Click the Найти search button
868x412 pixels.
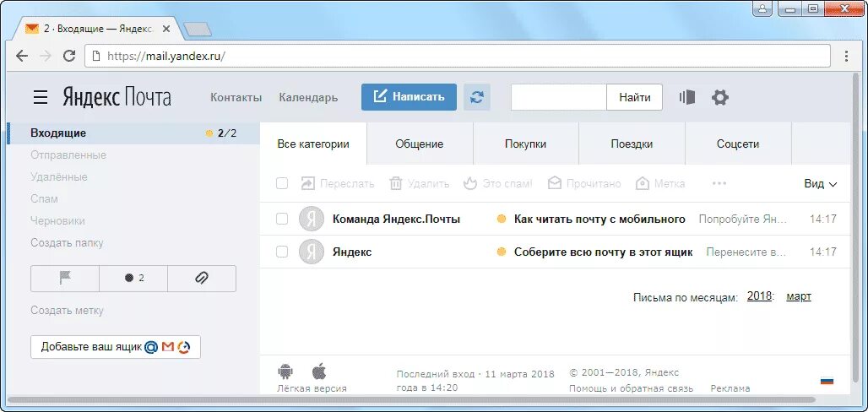coord(634,97)
